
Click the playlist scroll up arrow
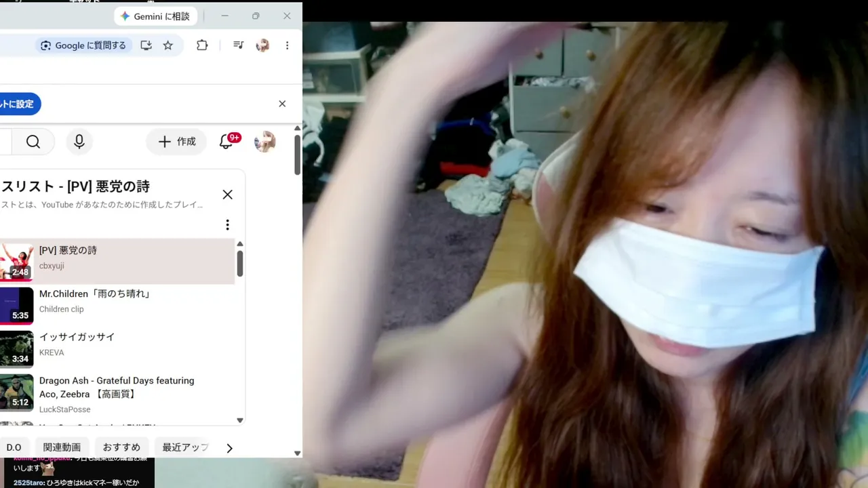click(240, 244)
